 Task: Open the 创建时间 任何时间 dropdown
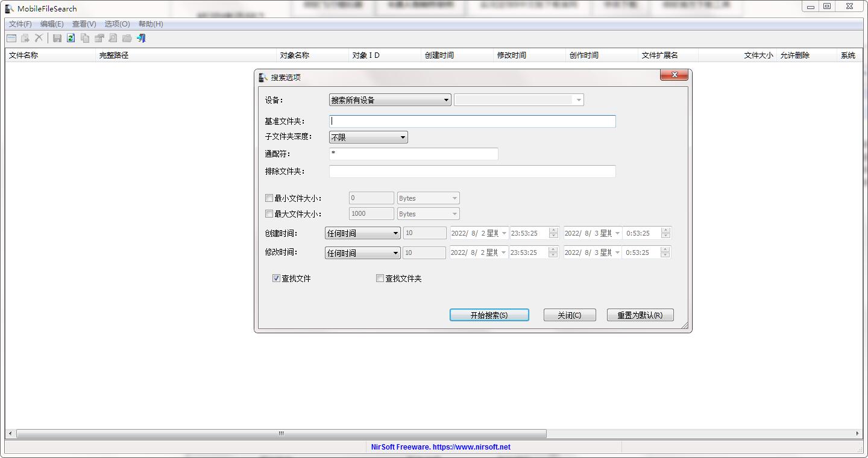tap(363, 233)
